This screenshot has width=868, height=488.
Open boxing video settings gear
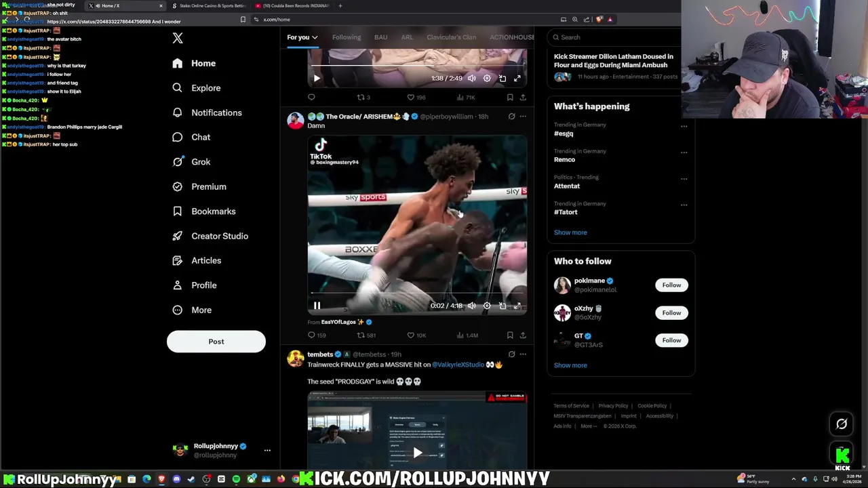[x=487, y=306]
